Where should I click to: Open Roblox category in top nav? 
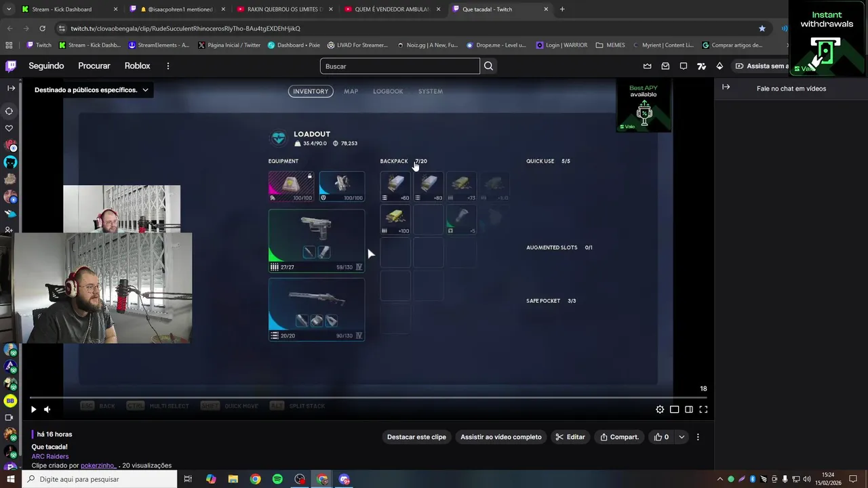point(138,66)
